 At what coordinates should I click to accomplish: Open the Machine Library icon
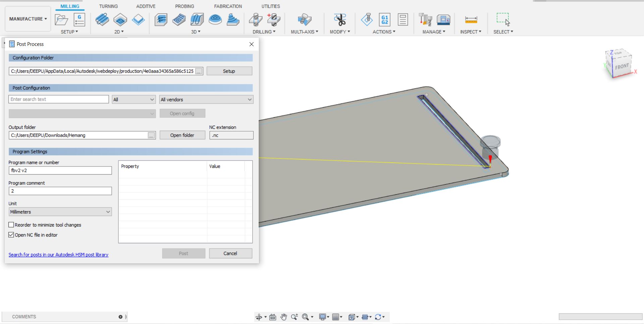(x=443, y=20)
